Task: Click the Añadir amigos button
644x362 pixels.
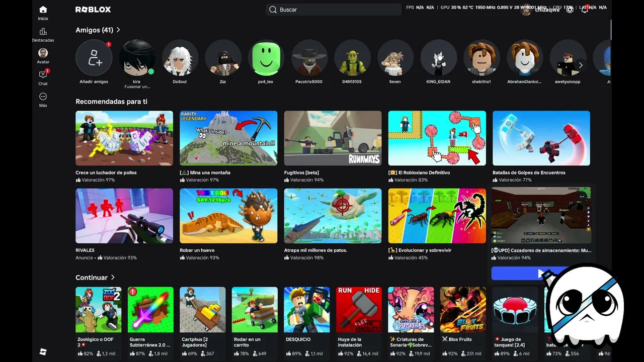Action: pos(94,62)
